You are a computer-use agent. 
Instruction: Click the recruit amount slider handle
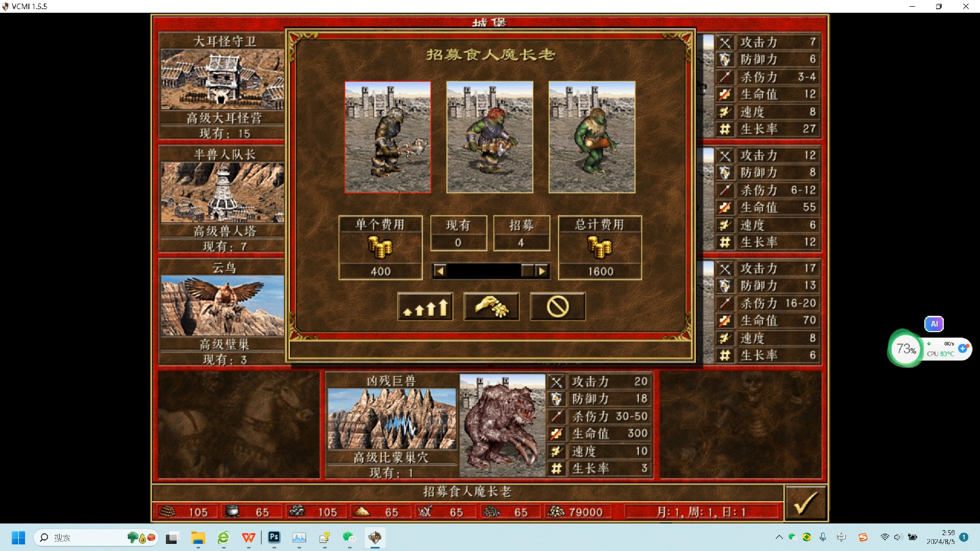click(528, 271)
